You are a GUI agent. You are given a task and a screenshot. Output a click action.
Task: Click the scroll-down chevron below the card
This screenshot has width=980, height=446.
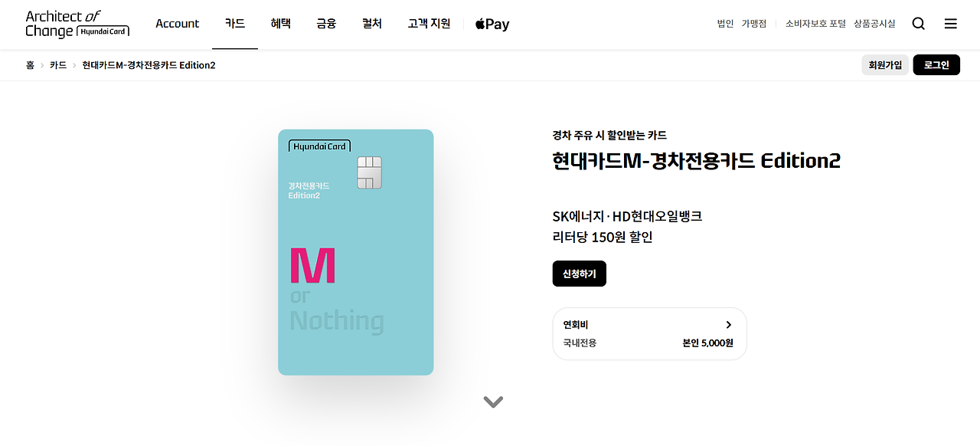point(493,402)
